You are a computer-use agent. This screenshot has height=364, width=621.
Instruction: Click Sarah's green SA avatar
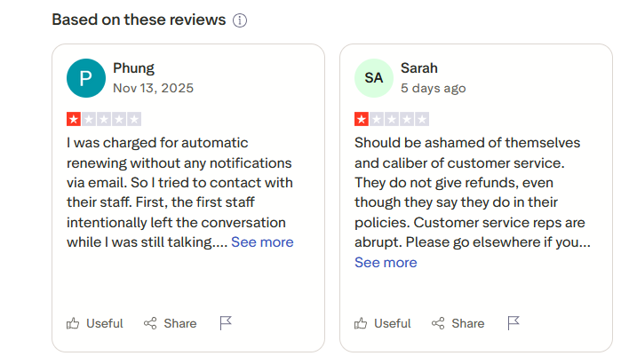[x=374, y=78]
